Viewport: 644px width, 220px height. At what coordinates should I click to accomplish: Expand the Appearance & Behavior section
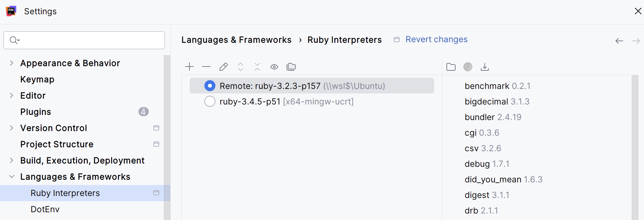[12, 63]
